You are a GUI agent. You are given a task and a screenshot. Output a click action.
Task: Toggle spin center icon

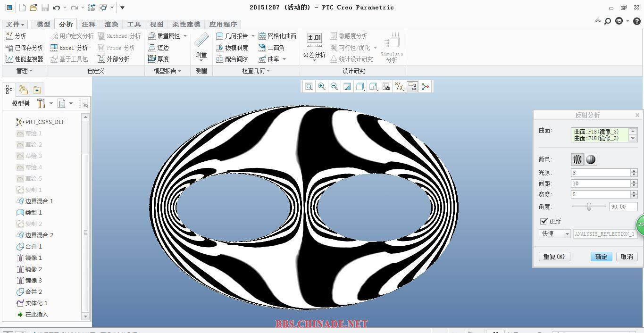(x=426, y=86)
